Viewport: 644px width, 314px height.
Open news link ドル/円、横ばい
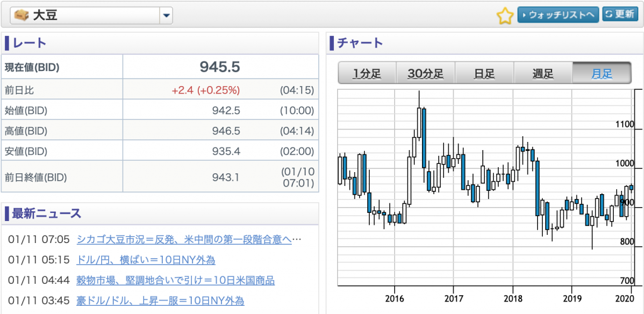click(x=146, y=260)
